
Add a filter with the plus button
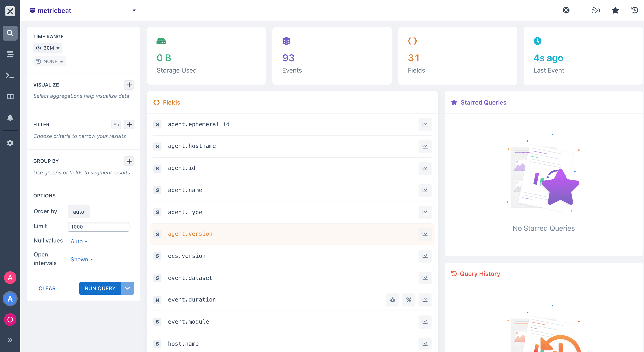[x=129, y=124]
